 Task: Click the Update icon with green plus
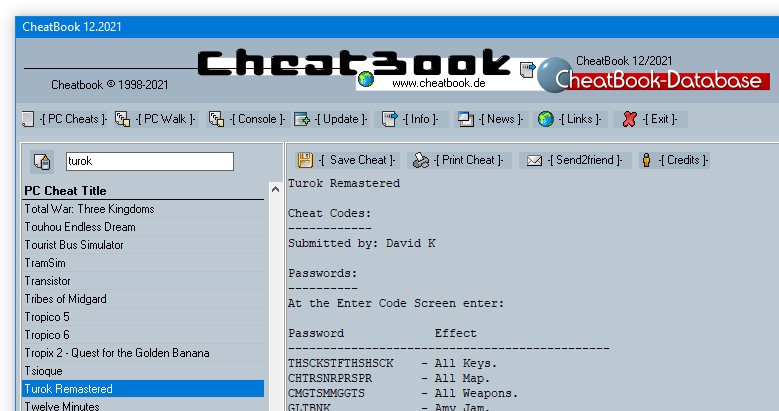(x=302, y=119)
